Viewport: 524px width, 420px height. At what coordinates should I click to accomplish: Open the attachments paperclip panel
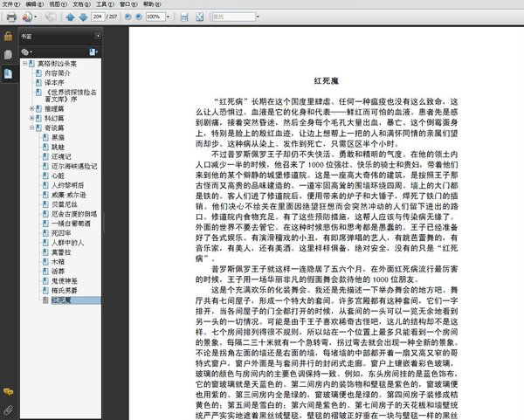(x=8, y=410)
